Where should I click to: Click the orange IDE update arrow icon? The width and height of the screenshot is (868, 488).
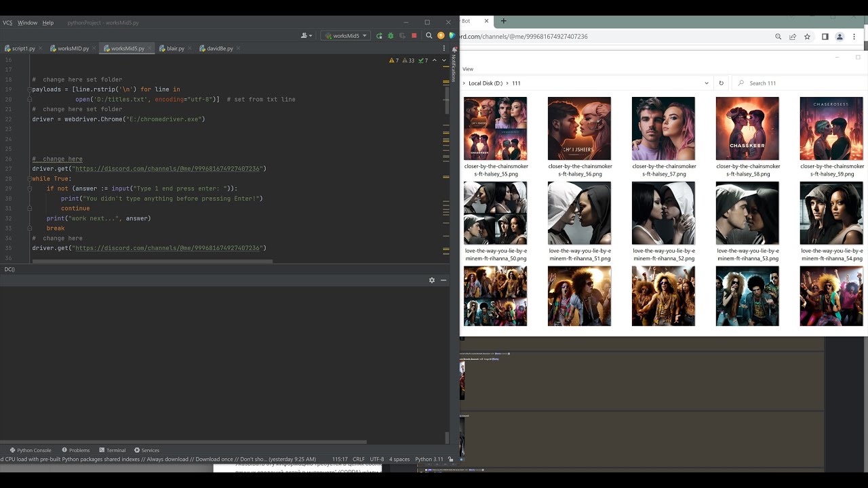click(x=441, y=36)
